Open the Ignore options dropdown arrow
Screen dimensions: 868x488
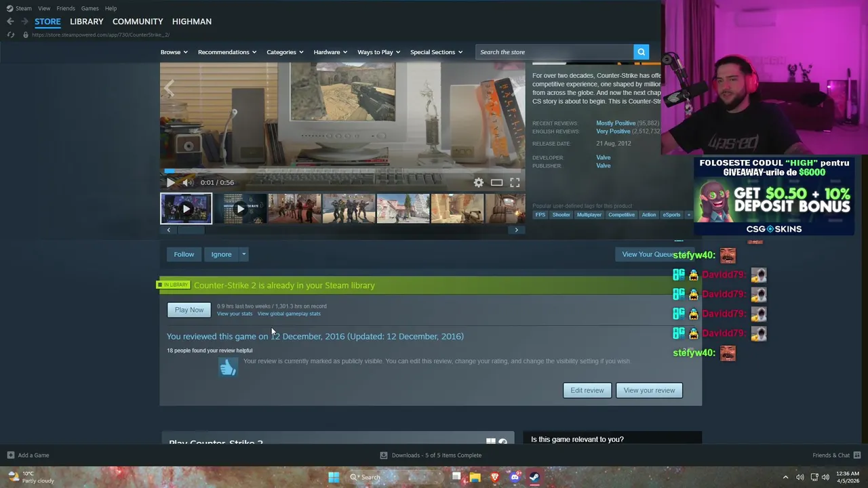click(244, 254)
